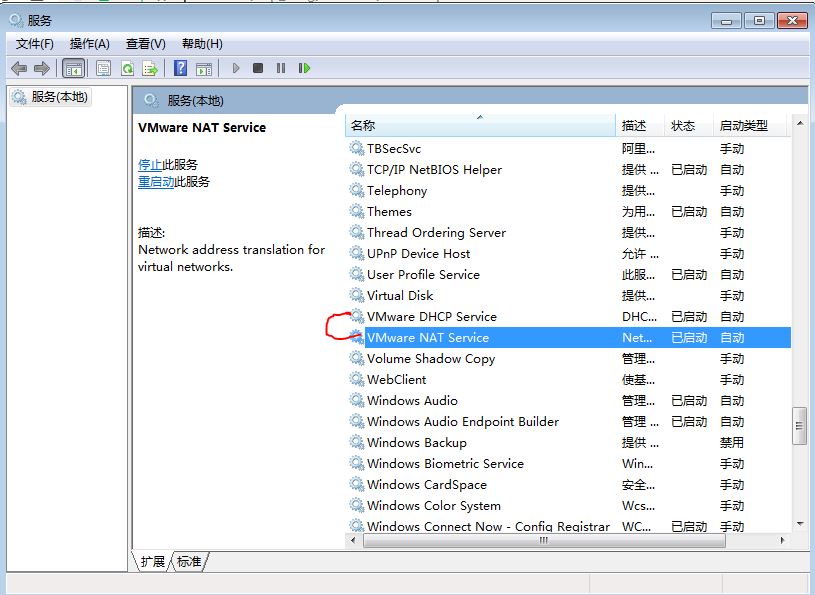815x595 pixels.
Task: Click the gear icon beside TBSecSvc
Action: coord(357,149)
